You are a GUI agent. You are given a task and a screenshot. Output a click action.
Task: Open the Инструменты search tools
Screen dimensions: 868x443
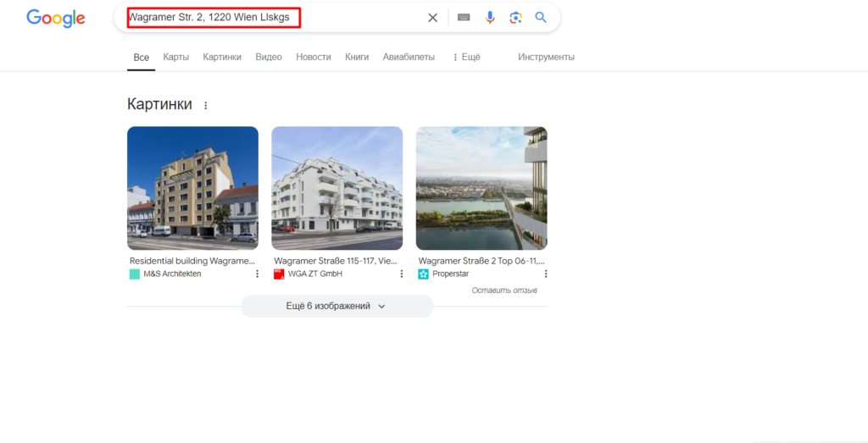click(x=546, y=57)
